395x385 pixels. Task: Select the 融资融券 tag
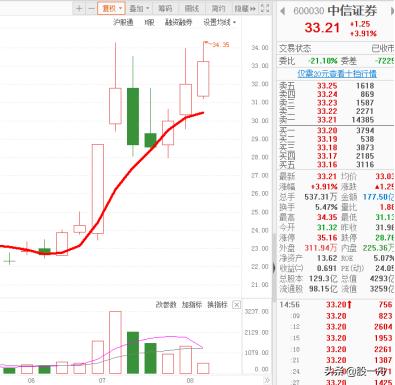[179, 22]
